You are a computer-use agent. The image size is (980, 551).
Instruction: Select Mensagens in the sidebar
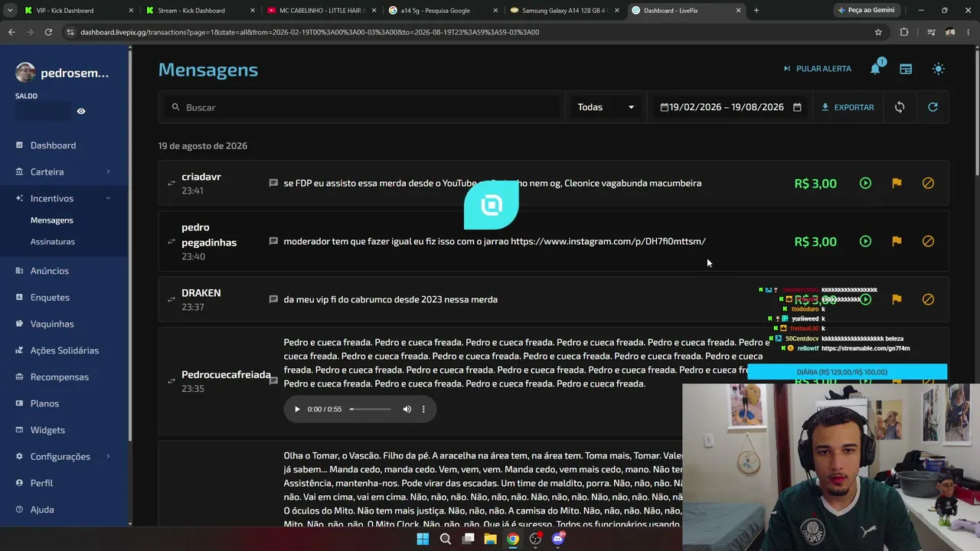pos(52,220)
